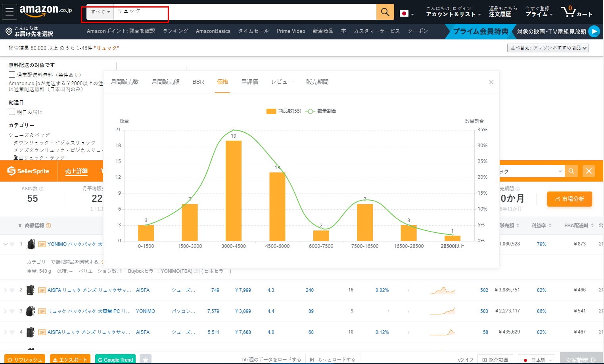Open Google Trend button
The image size is (604, 364).
point(115,360)
